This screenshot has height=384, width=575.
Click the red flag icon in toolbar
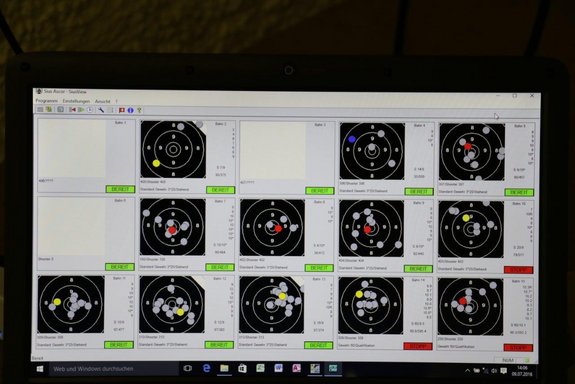pyautogui.click(x=122, y=110)
